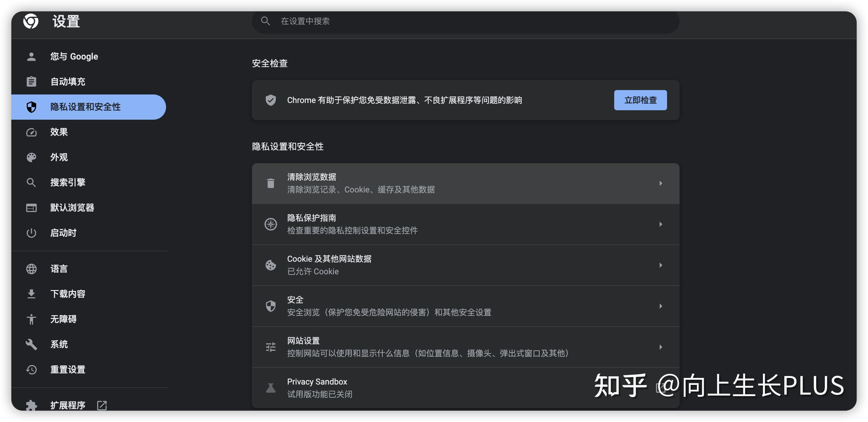Image resolution: width=868 pixels, height=422 pixels.
Task: Click the flask icon for Privacy Sandbox
Action: (270, 387)
